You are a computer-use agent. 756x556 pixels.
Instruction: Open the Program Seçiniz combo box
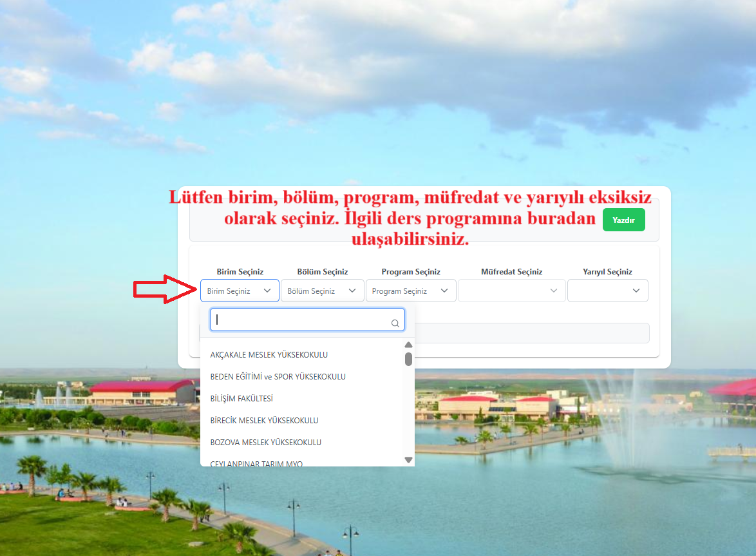[x=410, y=291]
